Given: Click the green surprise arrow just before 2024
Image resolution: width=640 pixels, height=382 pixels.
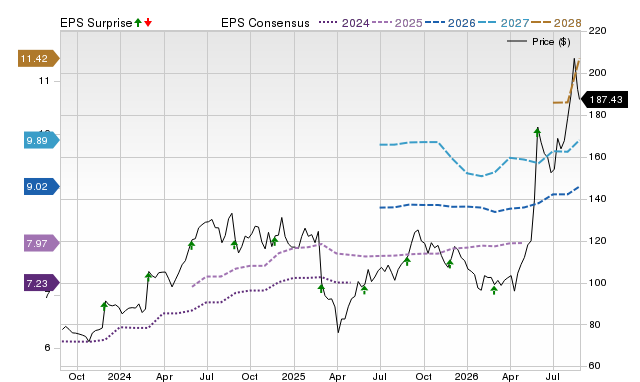Looking at the screenshot, I should point(104,306).
